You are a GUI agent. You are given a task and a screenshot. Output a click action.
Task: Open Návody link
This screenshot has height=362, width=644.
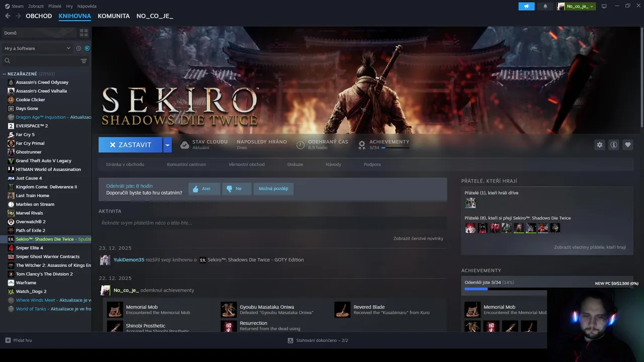pos(333,164)
